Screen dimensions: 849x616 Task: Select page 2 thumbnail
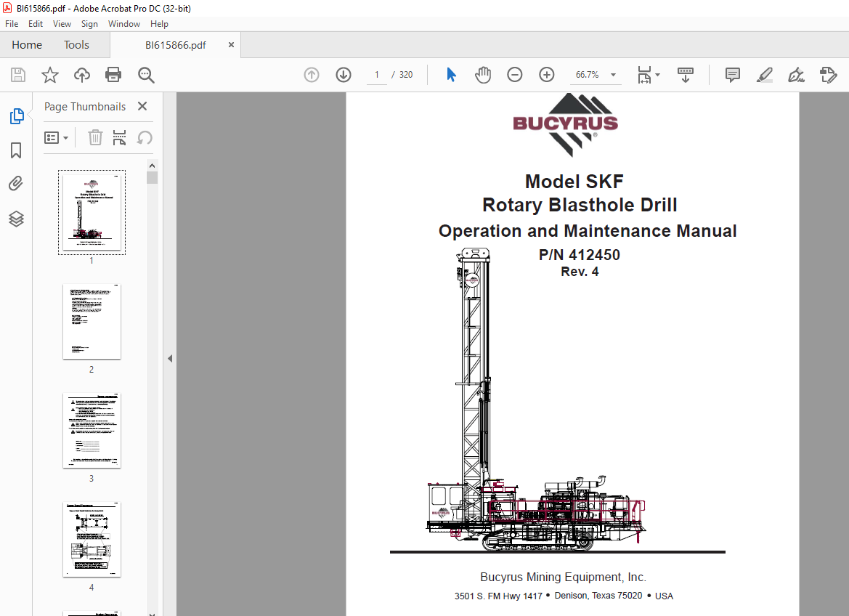coord(92,321)
